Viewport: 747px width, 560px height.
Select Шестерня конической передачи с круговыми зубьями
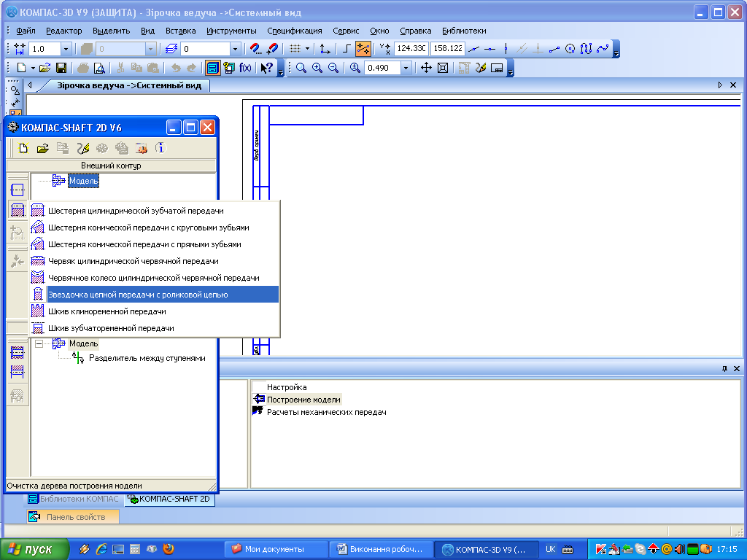(155, 227)
